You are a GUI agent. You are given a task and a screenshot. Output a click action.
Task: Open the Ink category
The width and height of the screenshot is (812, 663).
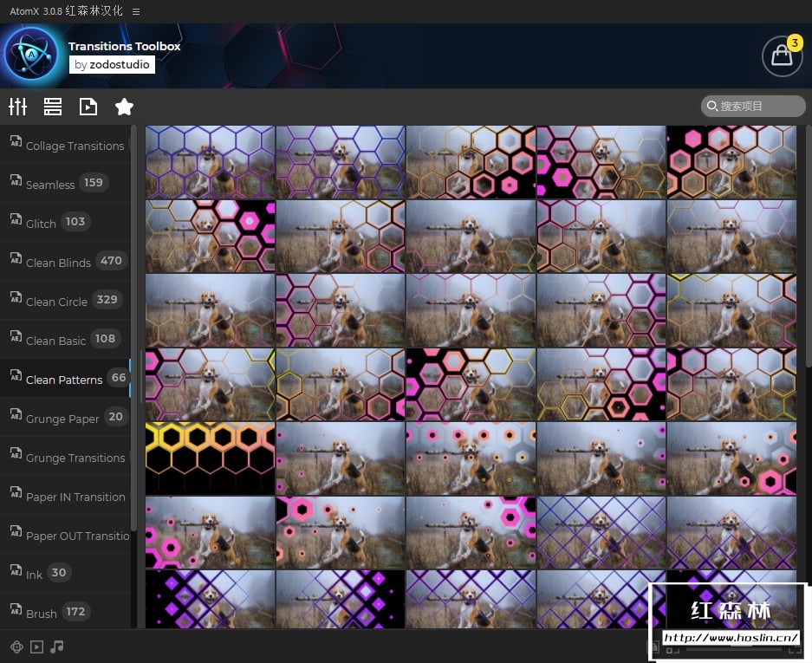coord(65,574)
